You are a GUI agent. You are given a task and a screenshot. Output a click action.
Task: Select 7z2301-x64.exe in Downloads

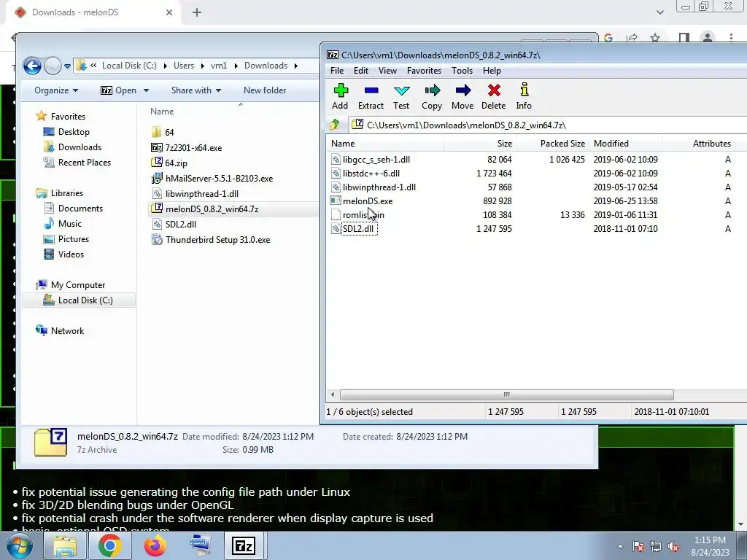[x=186, y=147]
